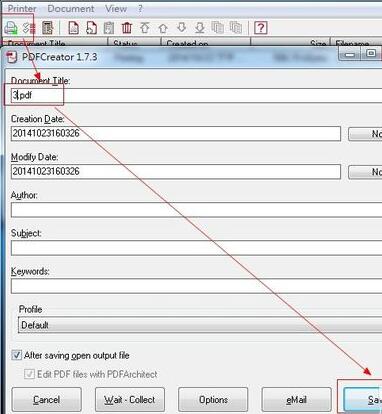
Task: Click the printer icon in the toolbar
Action: [11, 28]
